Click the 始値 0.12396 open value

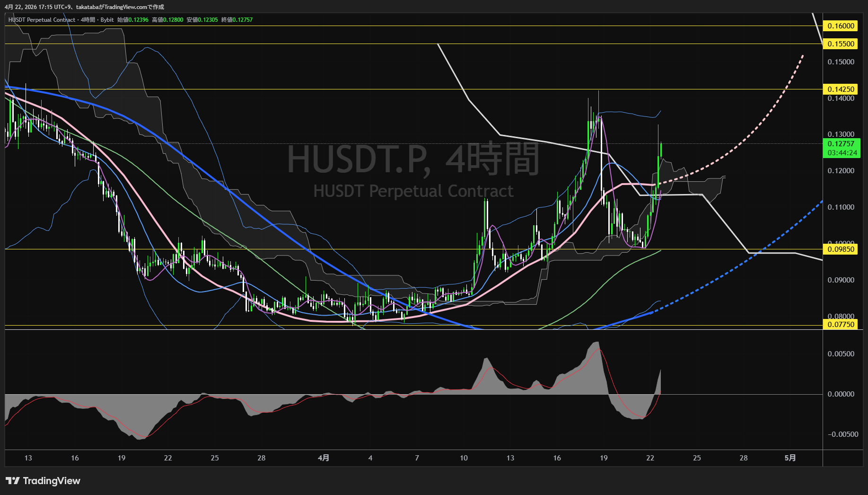(133, 20)
